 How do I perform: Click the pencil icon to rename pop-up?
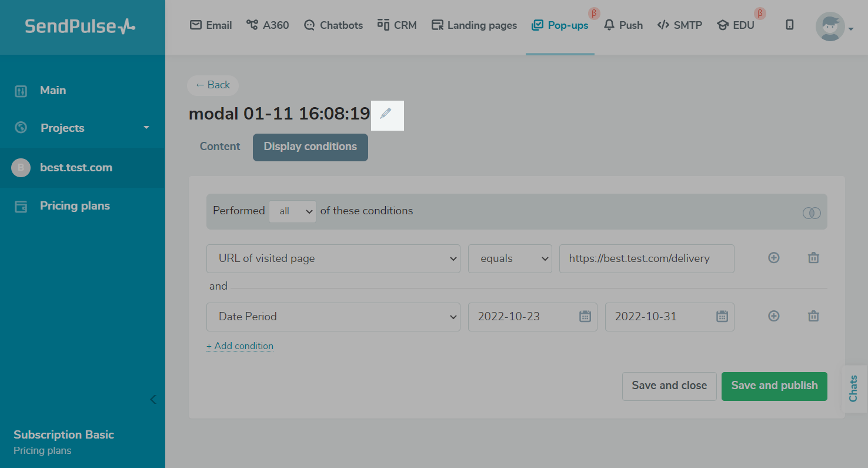386,114
